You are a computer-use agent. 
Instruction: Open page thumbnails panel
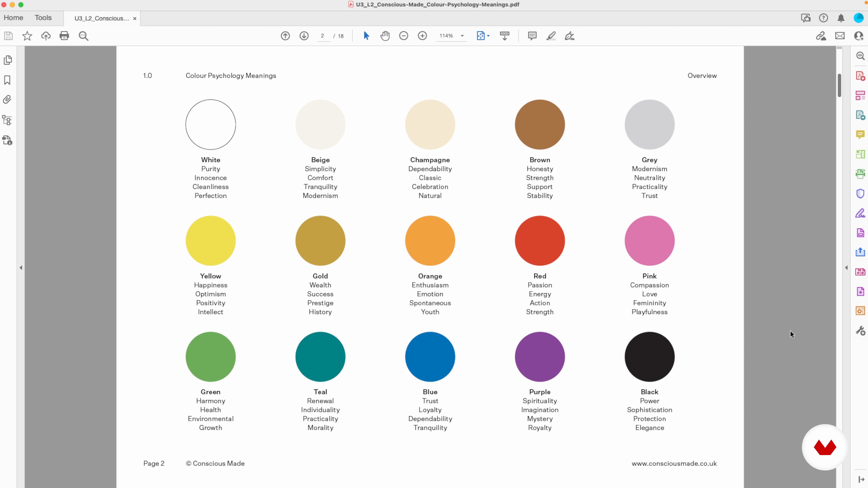pos(7,60)
